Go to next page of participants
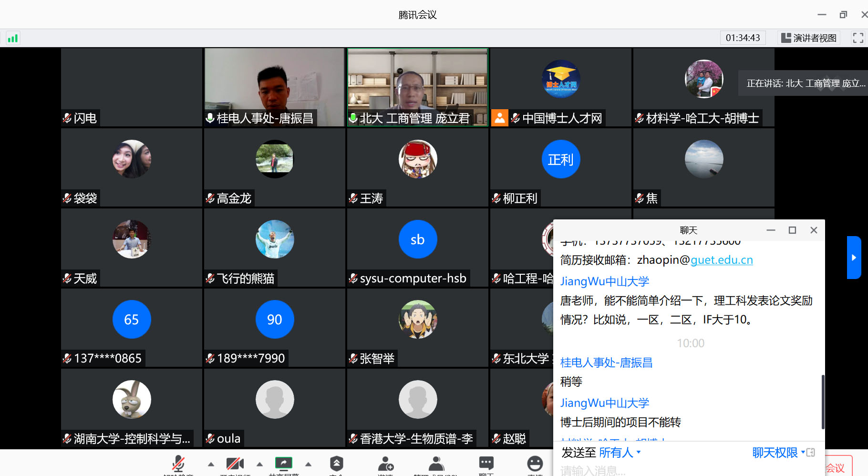Screen dimensions: 868x476 point(854,258)
